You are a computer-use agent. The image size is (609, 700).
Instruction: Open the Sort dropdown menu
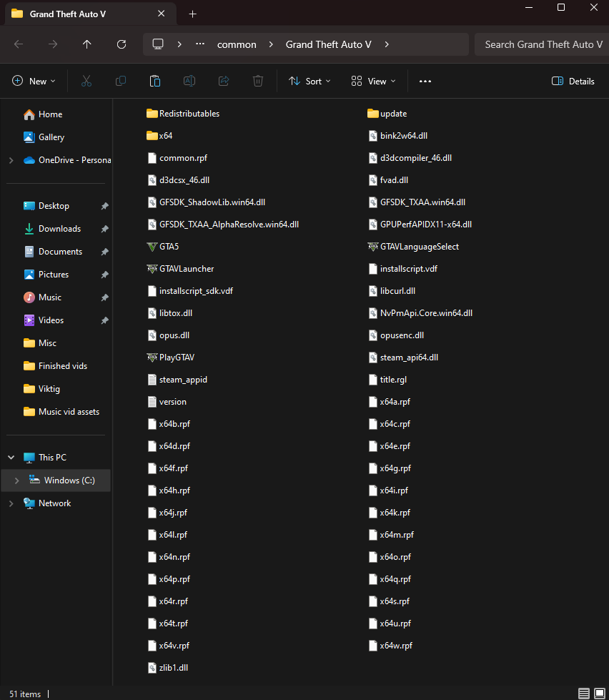(x=310, y=82)
